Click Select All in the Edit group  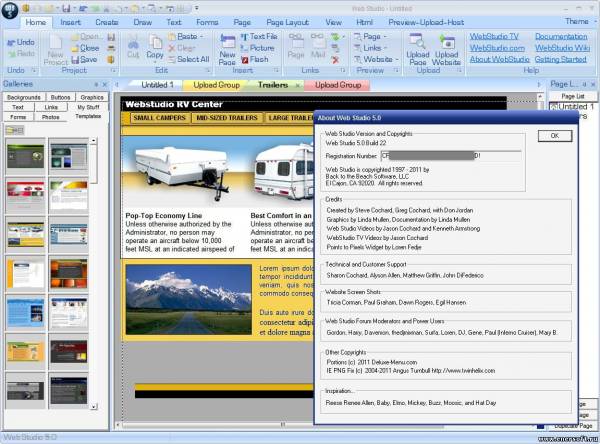click(189, 59)
